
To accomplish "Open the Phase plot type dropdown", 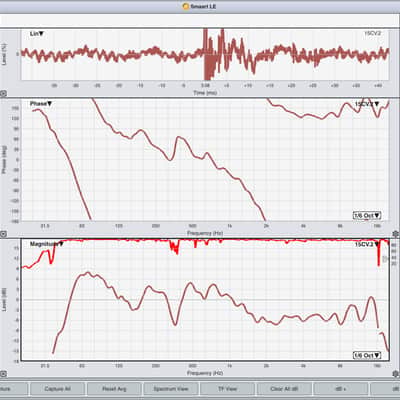I will click(41, 104).
